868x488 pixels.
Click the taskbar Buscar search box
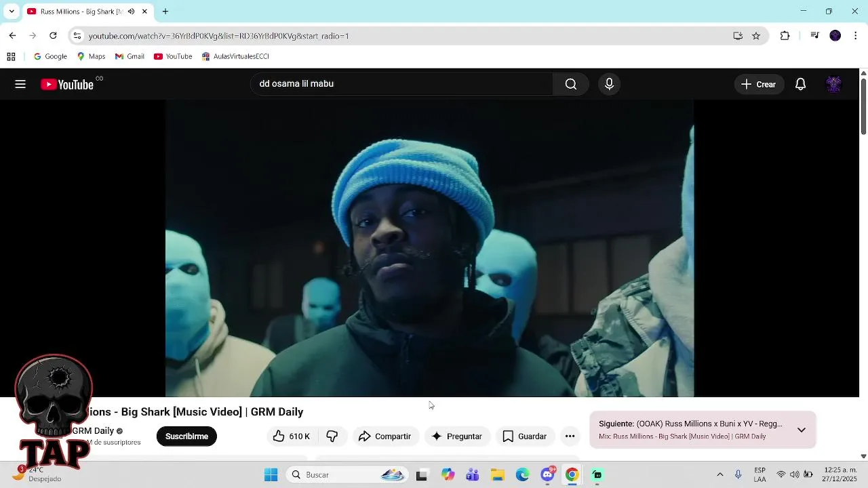(x=347, y=474)
